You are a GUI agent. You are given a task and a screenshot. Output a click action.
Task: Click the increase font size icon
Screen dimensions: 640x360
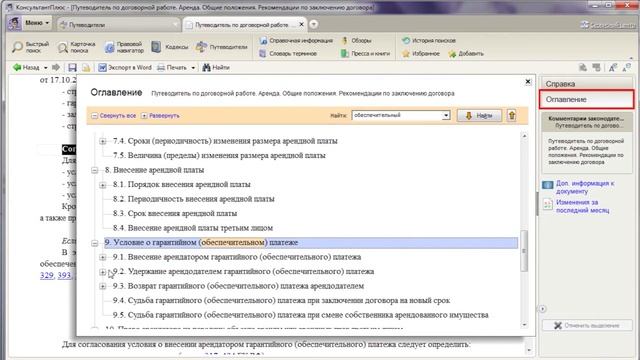612,68
